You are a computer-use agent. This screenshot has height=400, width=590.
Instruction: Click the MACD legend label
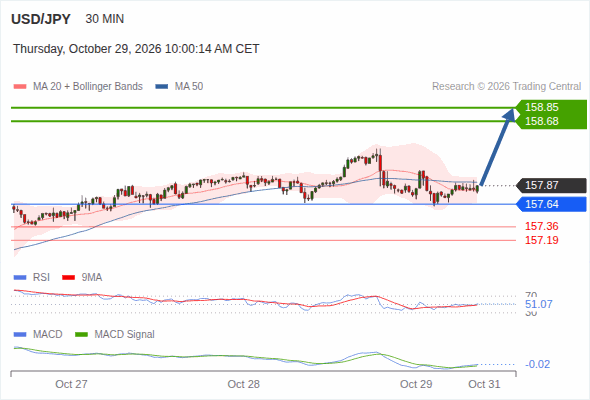point(48,335)
